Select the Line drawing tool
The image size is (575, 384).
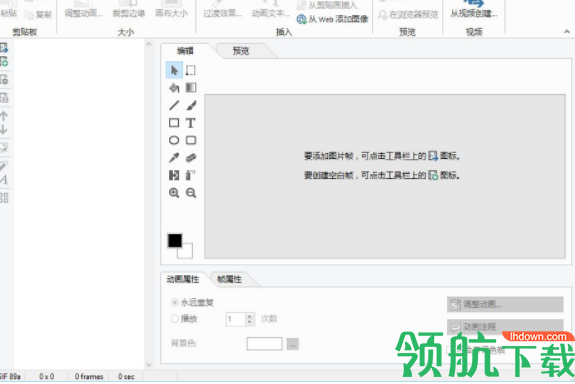coord(174,105)
